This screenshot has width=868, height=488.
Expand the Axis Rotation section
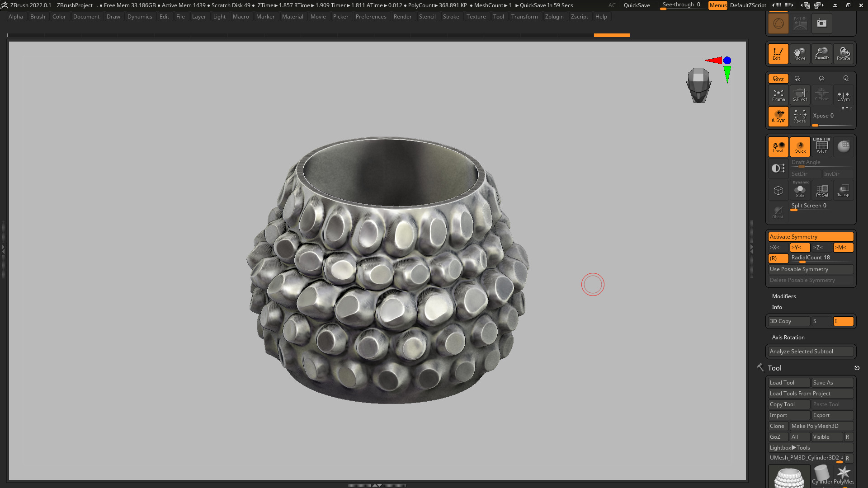point(788,338)
